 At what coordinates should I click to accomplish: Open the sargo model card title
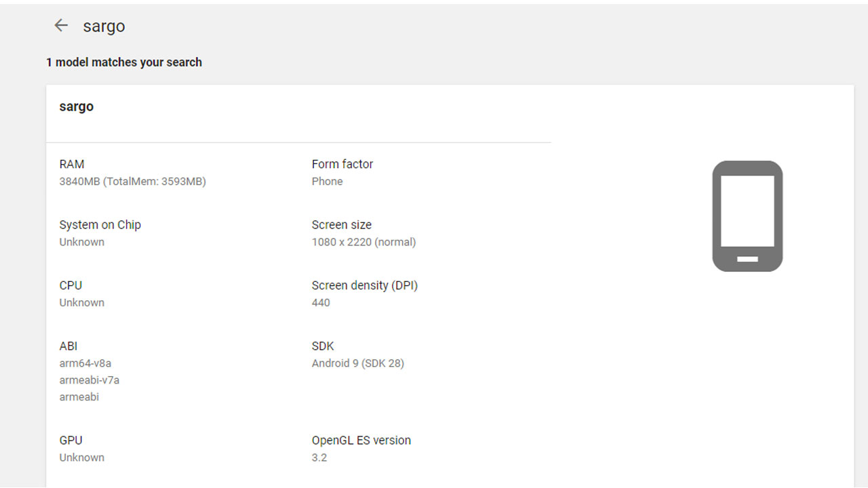pos(77,106)
